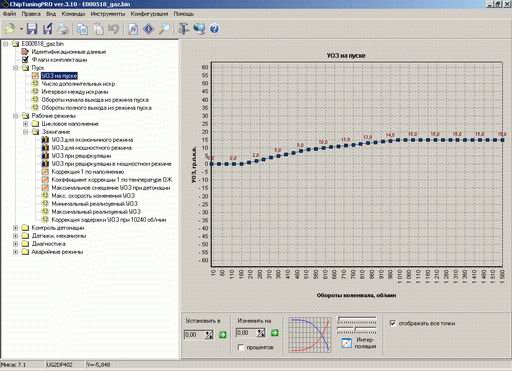Open the Вид menu

click(51, 14)
